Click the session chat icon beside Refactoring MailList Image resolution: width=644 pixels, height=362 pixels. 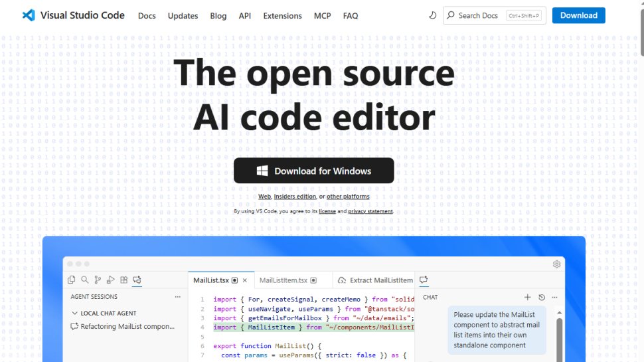coord(74,326)
